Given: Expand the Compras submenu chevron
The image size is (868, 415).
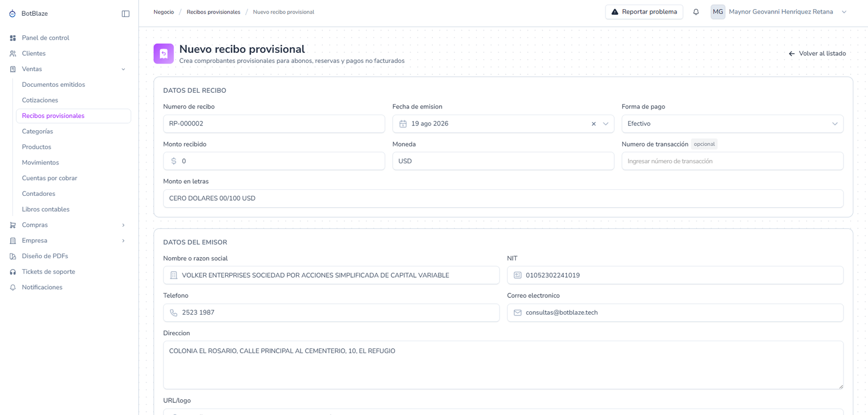Looking at the screenshot, I should [123, 225].
